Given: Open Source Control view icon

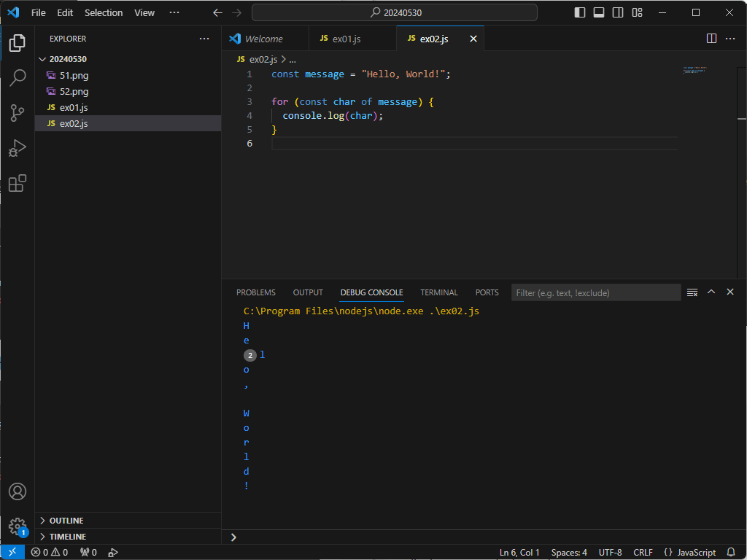Looking at the screenshot, I should point(18,113).
